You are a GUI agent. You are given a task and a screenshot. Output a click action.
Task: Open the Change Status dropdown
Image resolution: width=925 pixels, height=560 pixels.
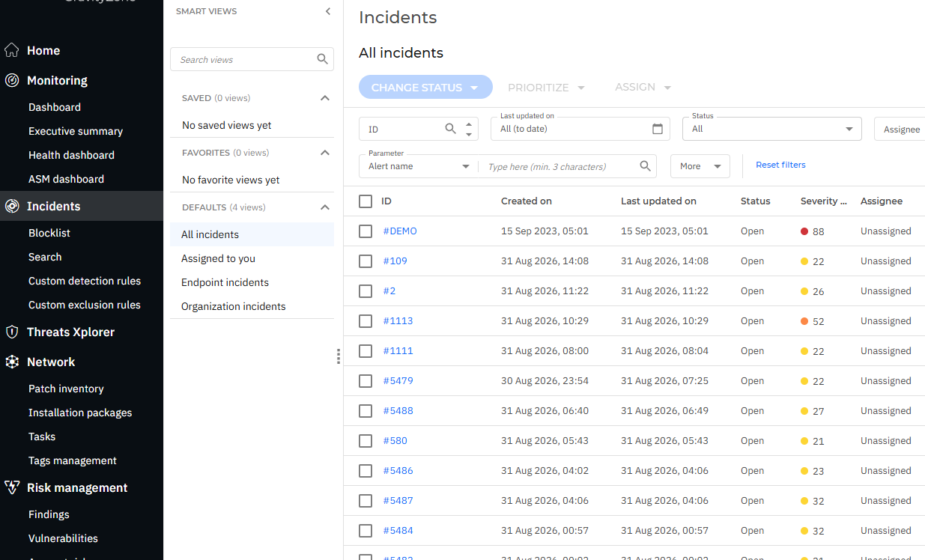[425, 88]
